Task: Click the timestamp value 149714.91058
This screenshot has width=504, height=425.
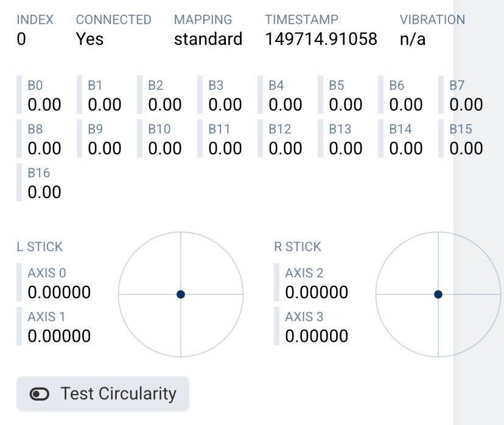Action: [321, 40]
